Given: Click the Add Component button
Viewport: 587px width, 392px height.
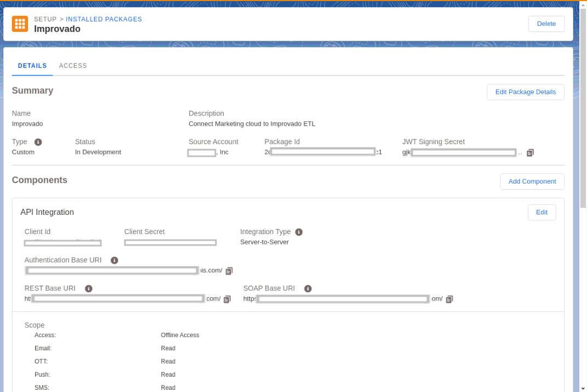Looking at the screenshot, I should pyautogui.click(x=531, y=181).
